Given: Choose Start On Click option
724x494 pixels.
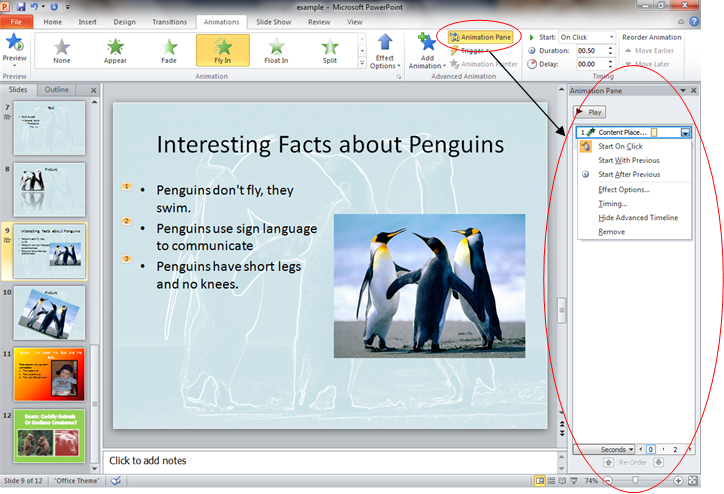Looking at the screenshot, I should (620, 146).
